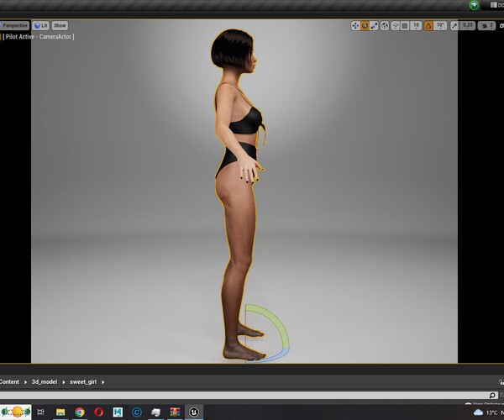Screen dimensions: 504x420
Task: Click the news widget at taskbar left
Action: click(x=16, y=412)
